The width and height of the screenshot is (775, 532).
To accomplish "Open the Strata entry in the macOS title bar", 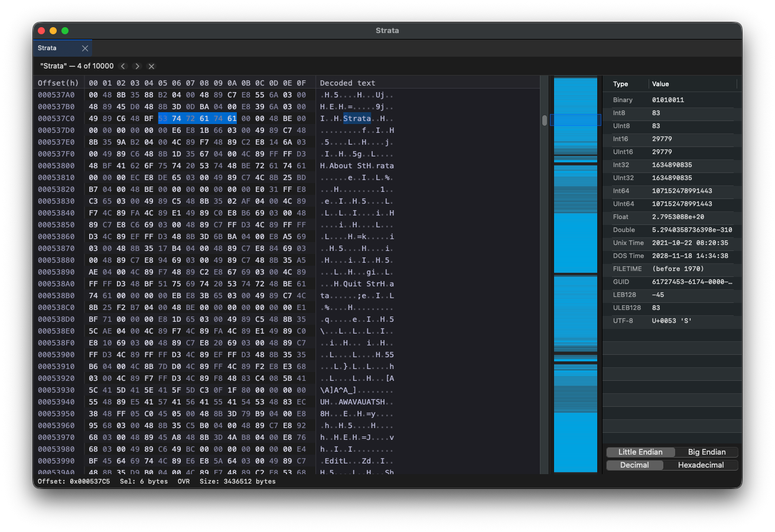I will coord(387,30).
